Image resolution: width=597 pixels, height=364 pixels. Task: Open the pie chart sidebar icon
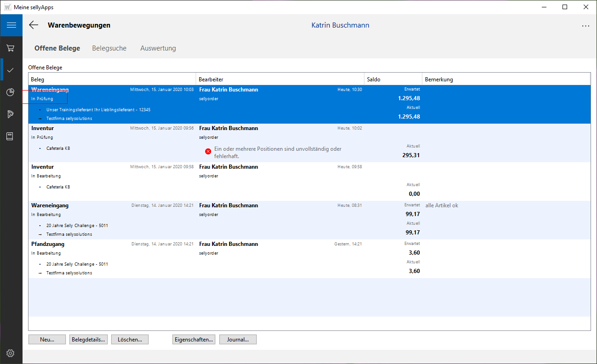[11, 92]
